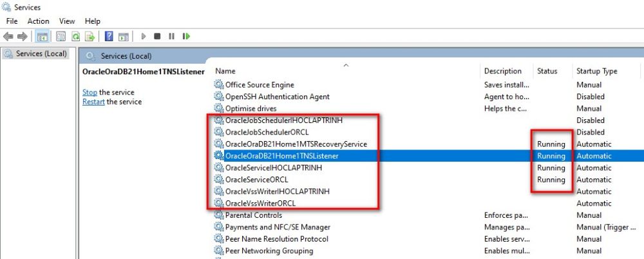
Task: Click gear icon of OracleJobSchedulerIHOCLAPTRINH
Action: pyautogui.click(x=219, y=120)
